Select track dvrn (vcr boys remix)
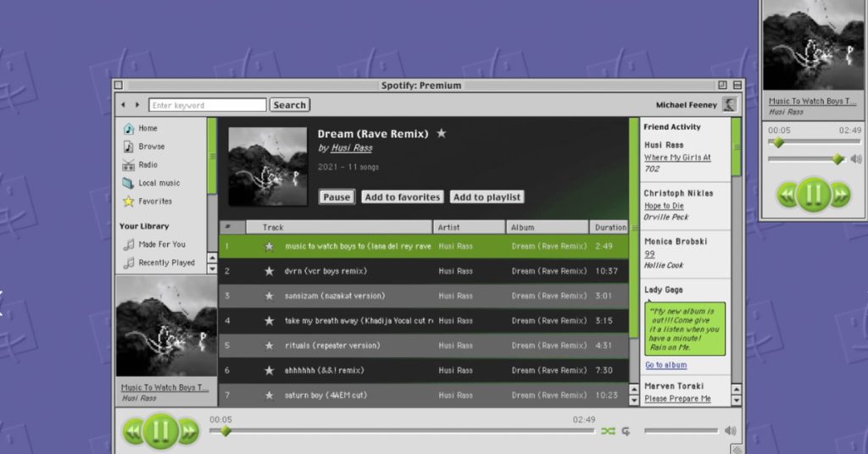This screenshot has width=868, height=454. pos(424,272)
